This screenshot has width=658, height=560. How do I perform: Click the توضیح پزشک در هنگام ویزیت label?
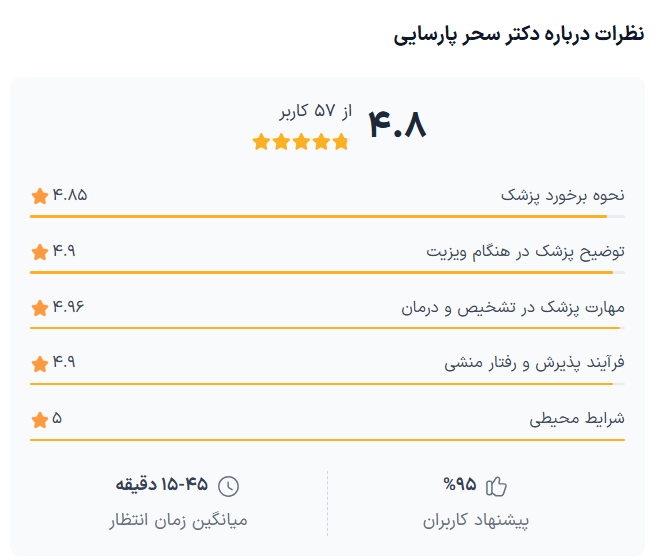coord(525,251)
